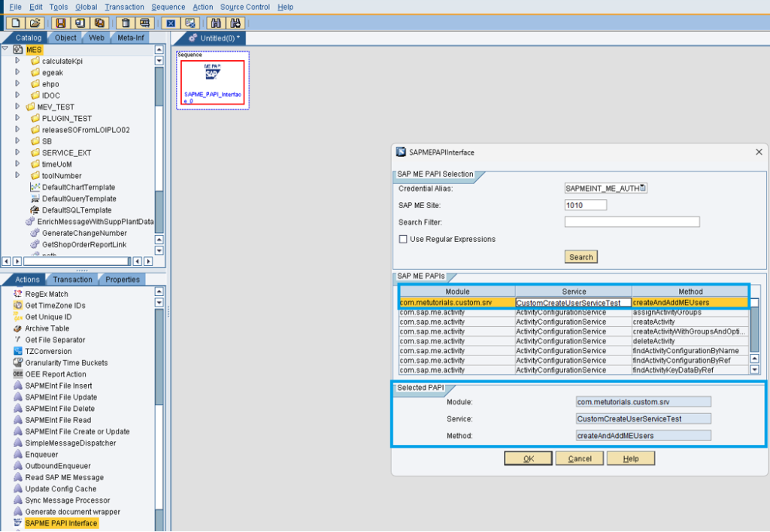Select the SAPME_PAPI_Interface action block on canvas
Viewport: 770px width, 532px height.
(212, 82)
